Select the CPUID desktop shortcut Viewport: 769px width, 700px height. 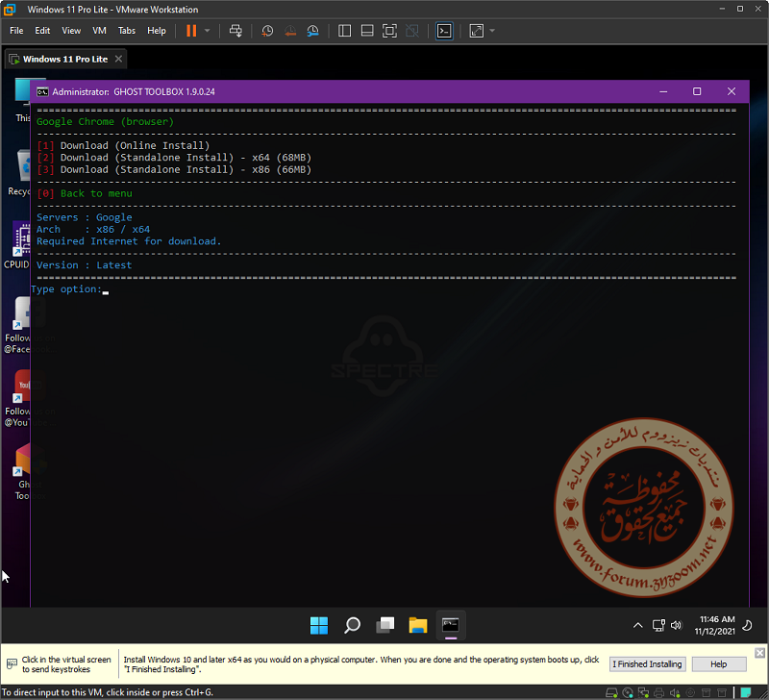[x=16, y=245]
